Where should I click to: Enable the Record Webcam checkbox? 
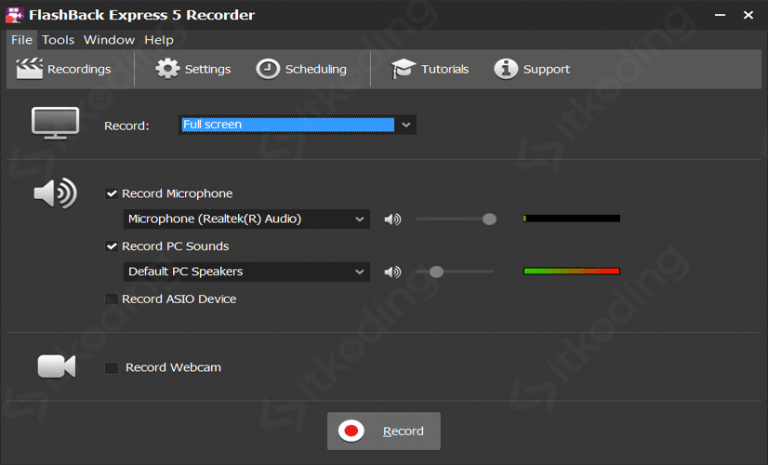click(112, 368)
